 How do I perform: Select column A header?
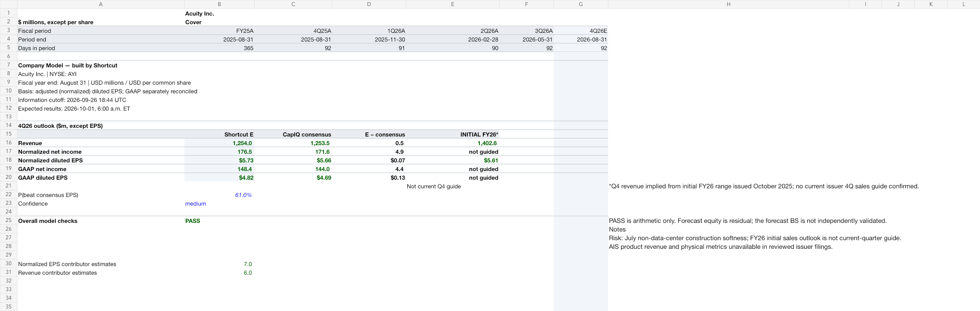coord(101,4)
